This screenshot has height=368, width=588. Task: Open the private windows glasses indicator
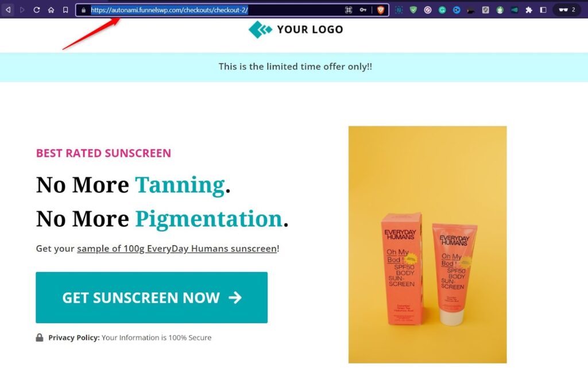coord(567,10)
